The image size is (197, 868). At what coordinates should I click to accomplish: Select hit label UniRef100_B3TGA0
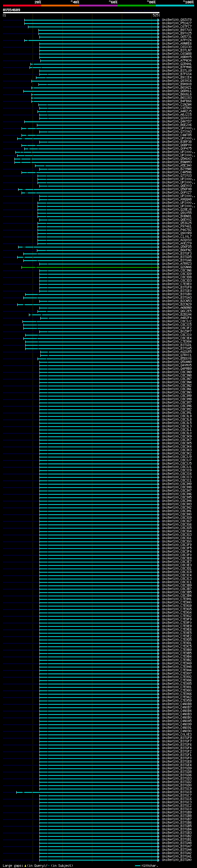click(177, 860)
